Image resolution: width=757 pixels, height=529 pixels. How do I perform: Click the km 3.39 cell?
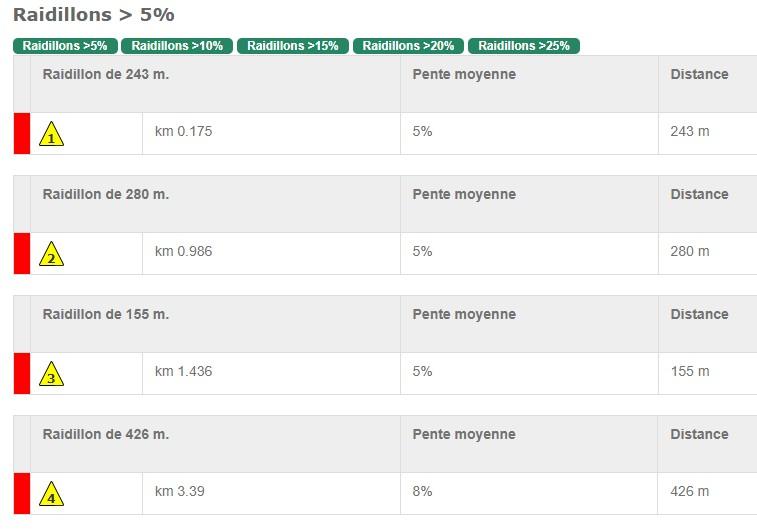coord(180,492)
